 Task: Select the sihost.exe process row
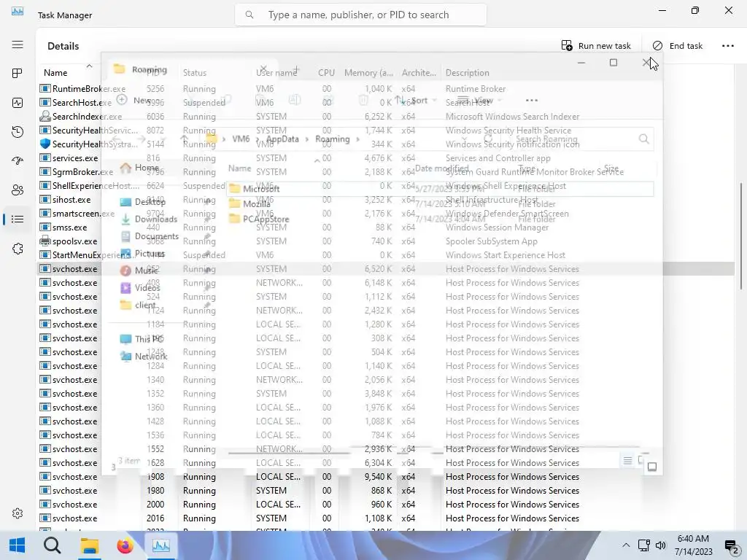pyautogui.click(x=385, y=200)
